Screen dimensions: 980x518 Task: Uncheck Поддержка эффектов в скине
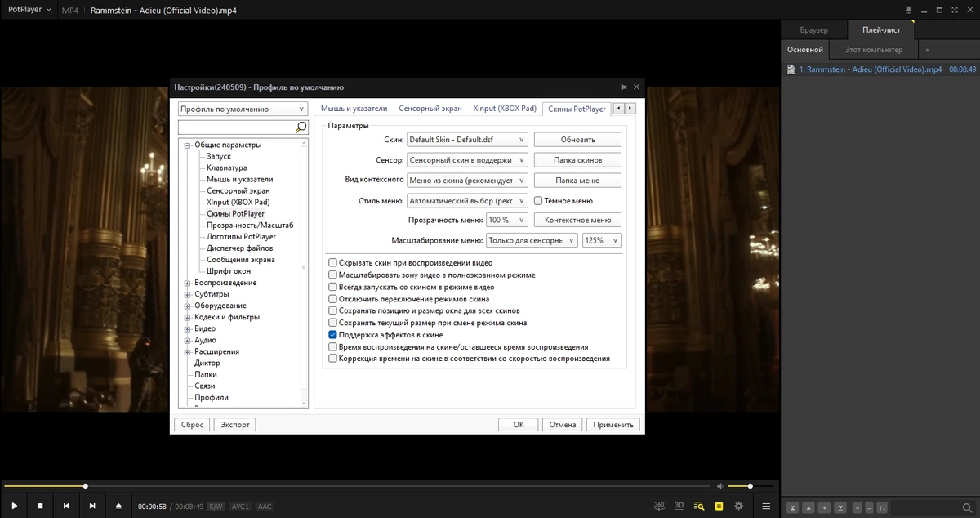pyautogui.click(x=332, y=335)
